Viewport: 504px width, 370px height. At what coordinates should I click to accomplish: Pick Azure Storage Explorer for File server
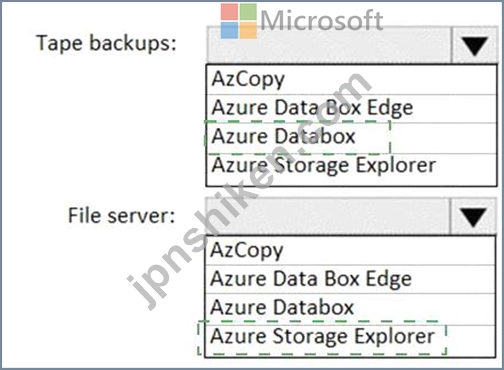350,337
